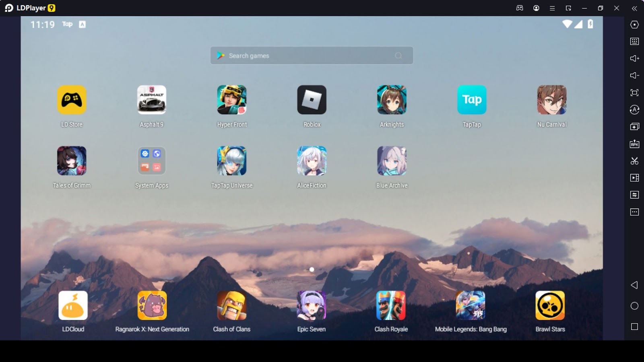This screenshot has height=362, width=644.
Task: Open LDCloud from the dock
Action: [73, 305]
